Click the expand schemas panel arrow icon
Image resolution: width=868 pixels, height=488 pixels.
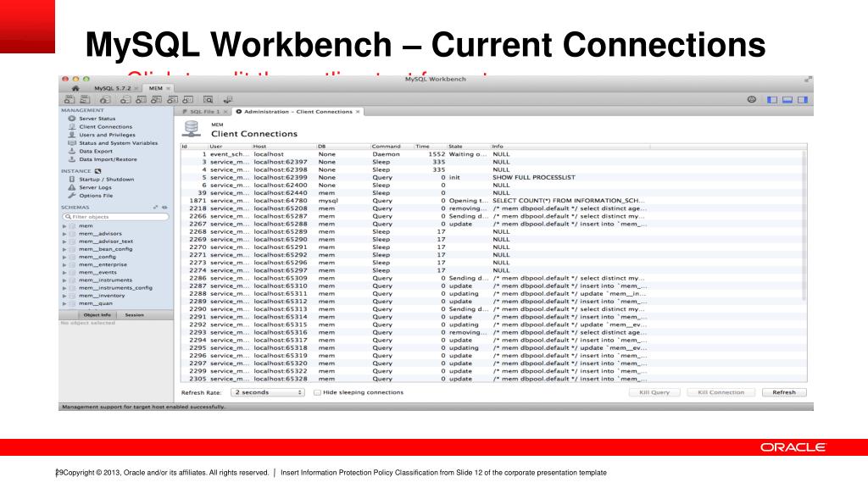[156, 208]
